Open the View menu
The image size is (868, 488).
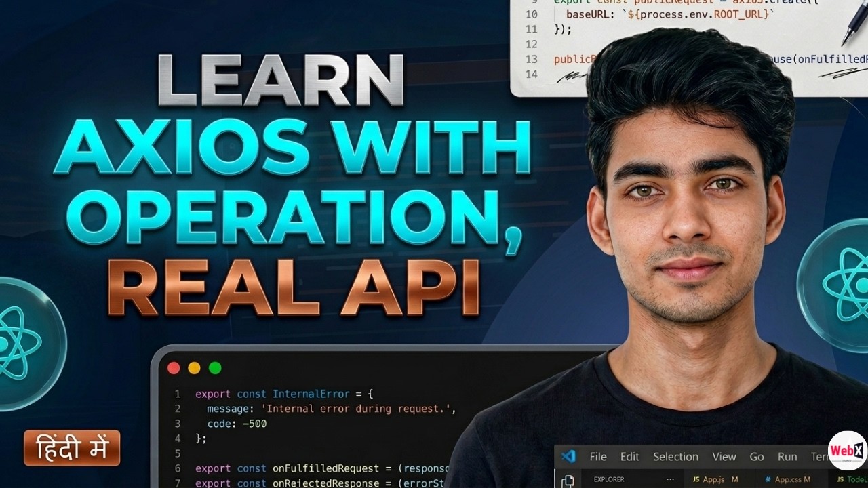(724, 457)
